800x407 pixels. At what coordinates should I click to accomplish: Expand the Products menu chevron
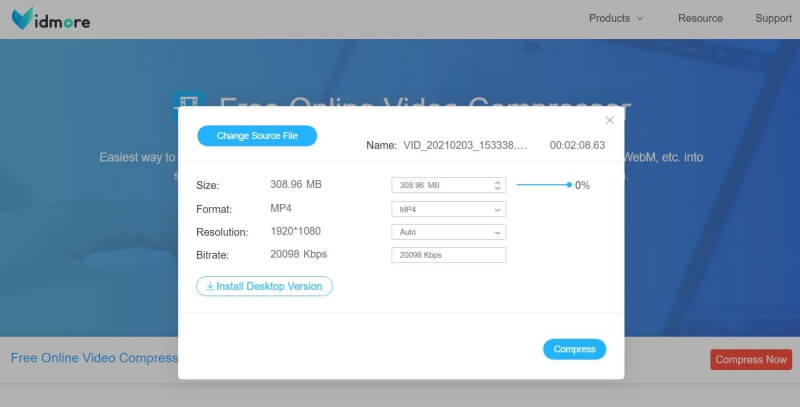(640, 18)
